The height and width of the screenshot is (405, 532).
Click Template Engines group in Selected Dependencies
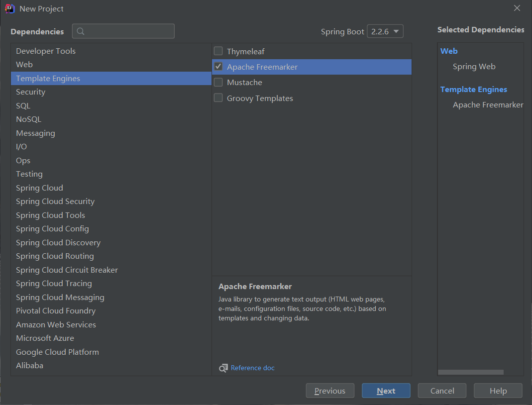point(474,89)
